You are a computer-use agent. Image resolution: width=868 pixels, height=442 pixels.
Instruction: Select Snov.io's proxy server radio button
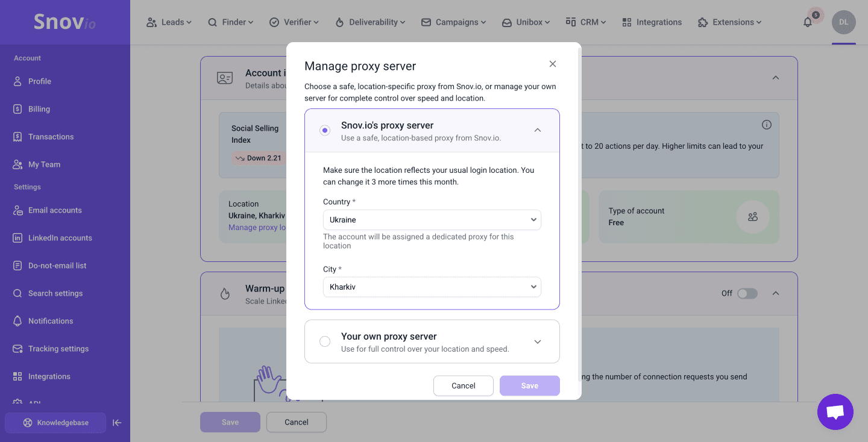coord(325,130)
